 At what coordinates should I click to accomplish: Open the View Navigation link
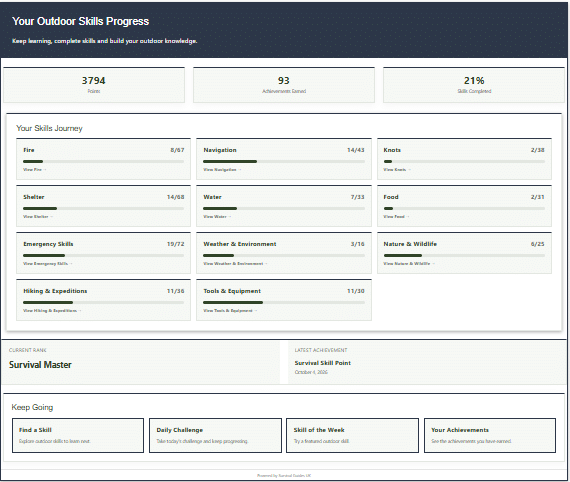pyautogui.click(x=222, y=169)
